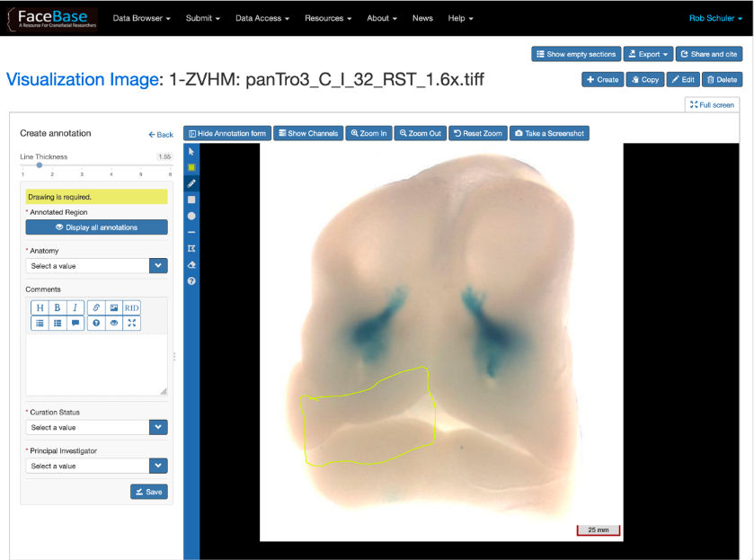Open the Resources menu

pyautogui.click(x=327, y=18)
